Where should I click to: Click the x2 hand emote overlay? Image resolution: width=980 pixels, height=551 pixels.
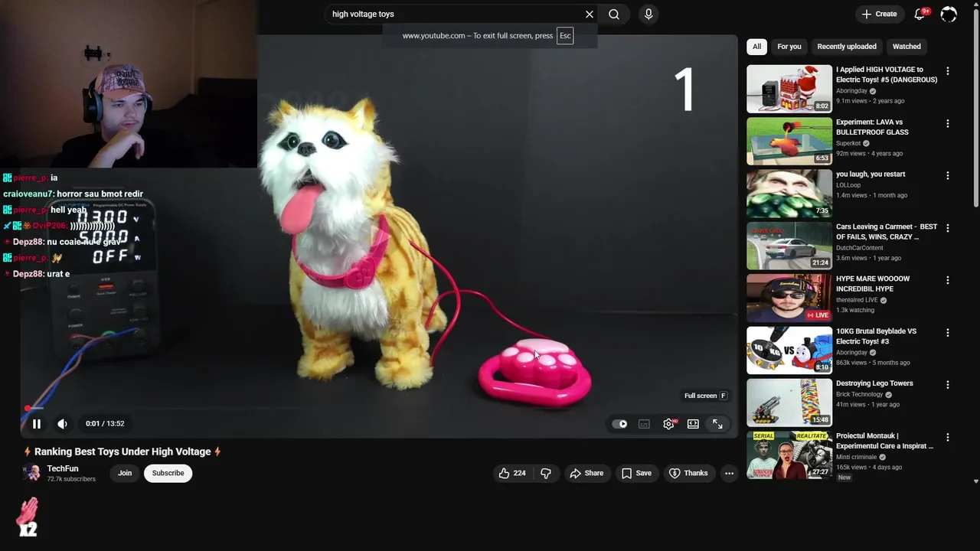click(x=28, y=517)
